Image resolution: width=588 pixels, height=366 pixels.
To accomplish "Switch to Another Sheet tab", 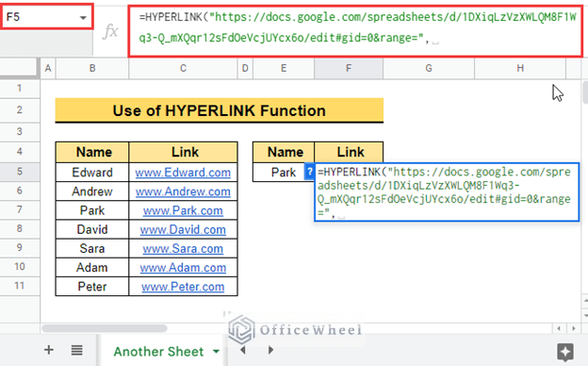I will (x=158, y=351).
